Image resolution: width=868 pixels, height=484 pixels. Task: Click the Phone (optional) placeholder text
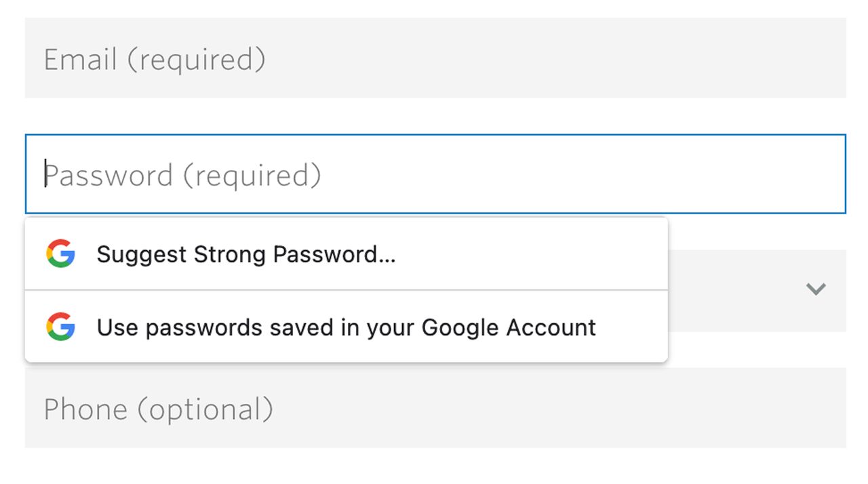coord(159,409)
